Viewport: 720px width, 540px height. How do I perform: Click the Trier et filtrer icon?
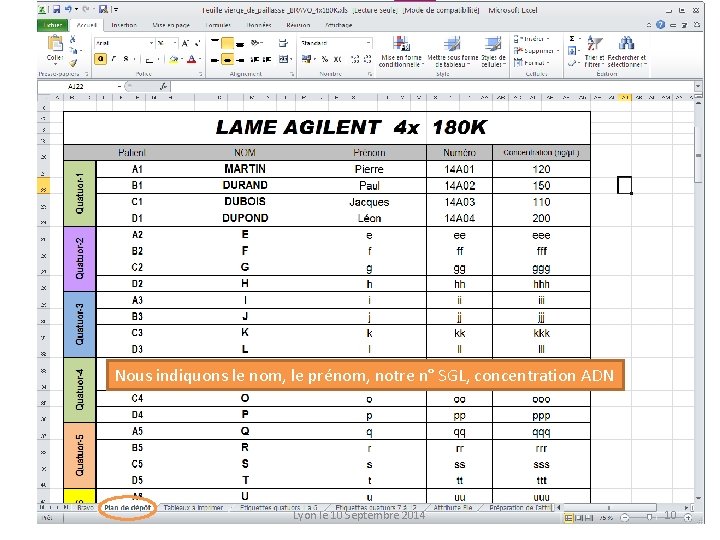[x=594, y=44]
